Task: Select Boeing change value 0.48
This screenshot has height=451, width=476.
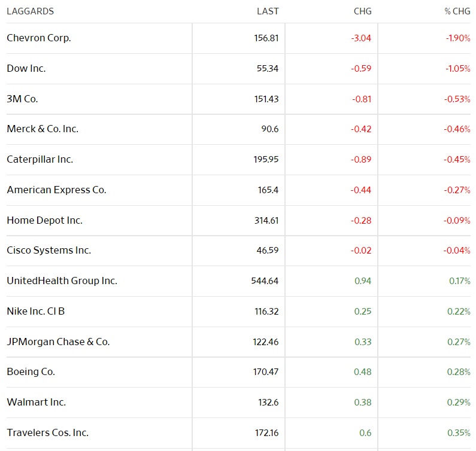Action: pos(362,372)
